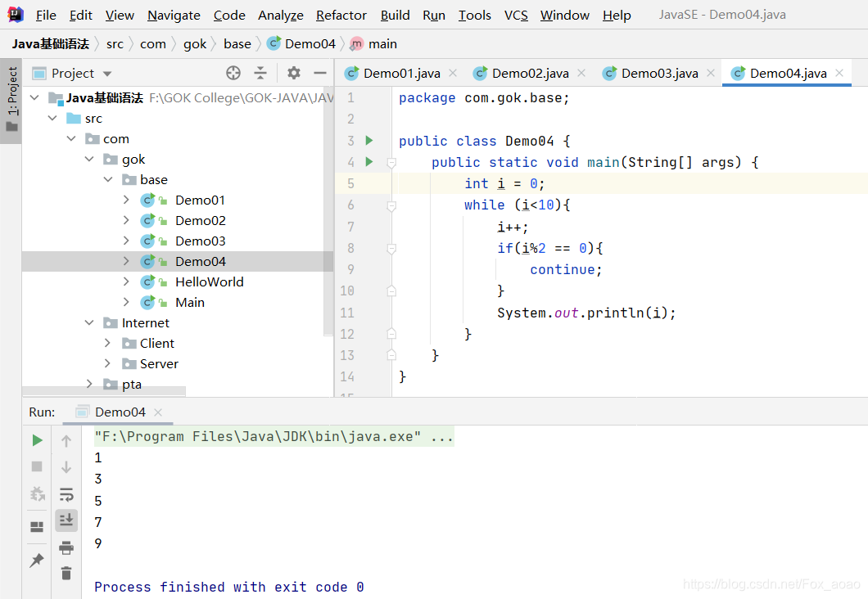Viewport: 868px width, 599px height.
Task: Close the Demo04 Run tab
Action: click(158, 412)
